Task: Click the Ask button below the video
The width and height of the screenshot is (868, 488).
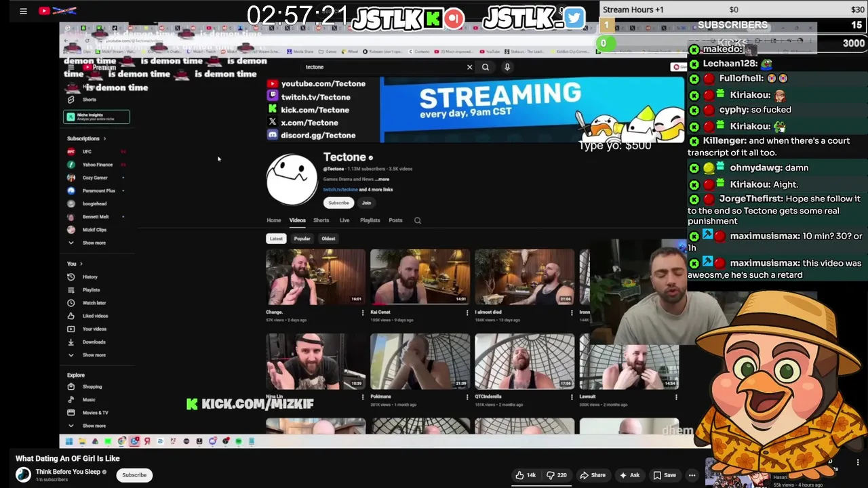Action: 629,475
